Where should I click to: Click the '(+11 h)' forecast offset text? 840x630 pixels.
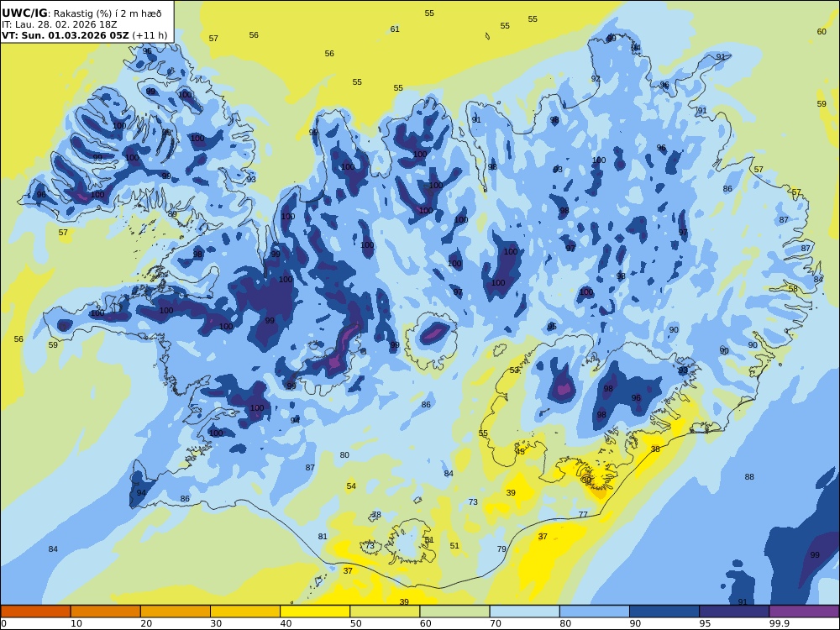pyautogui.click(x=150, y=35)
